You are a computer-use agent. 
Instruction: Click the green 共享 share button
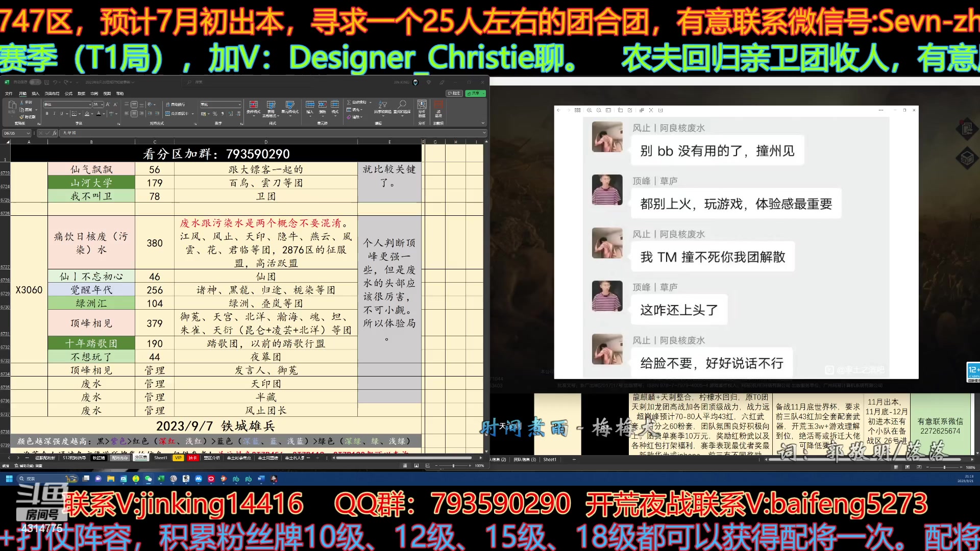476,93
